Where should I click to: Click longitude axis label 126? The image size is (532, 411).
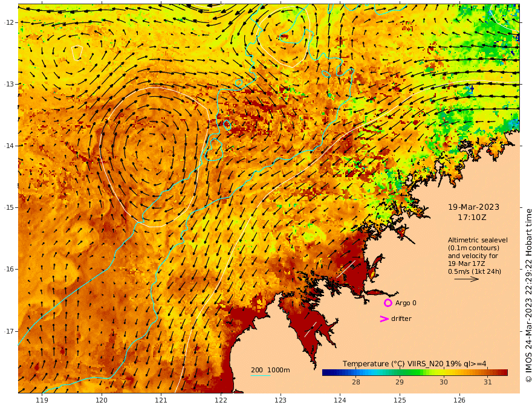[459, 400]
